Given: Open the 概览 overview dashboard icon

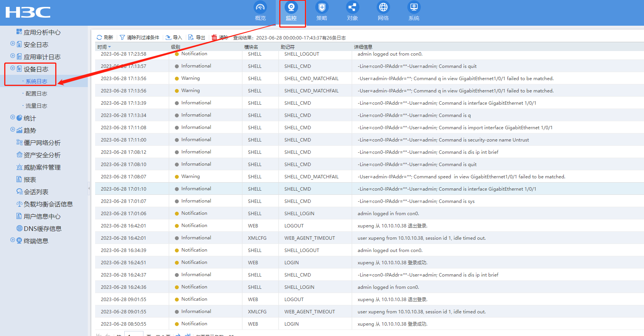Looking at the screenshot, I should (260, 7).
